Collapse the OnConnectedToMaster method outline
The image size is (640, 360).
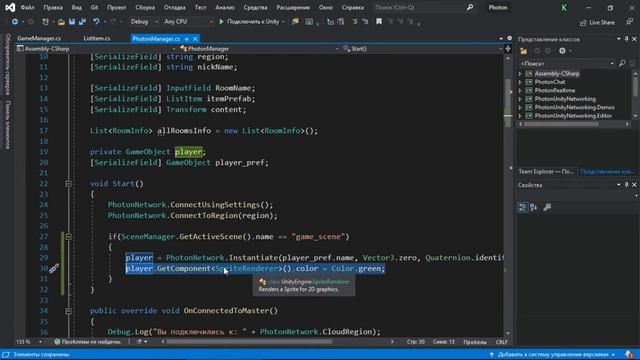[69, 311]
